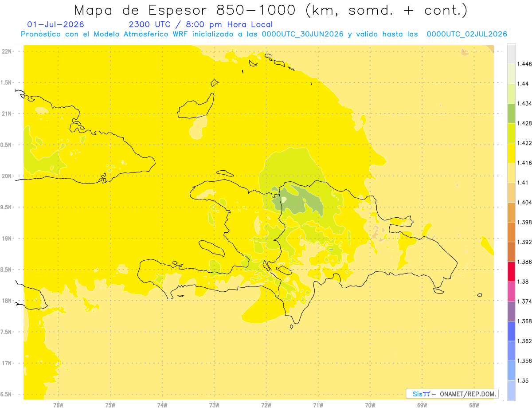
Task: Click the orange legend swatch between 1.398 and 1.404
Action: (x=511, y=212)
